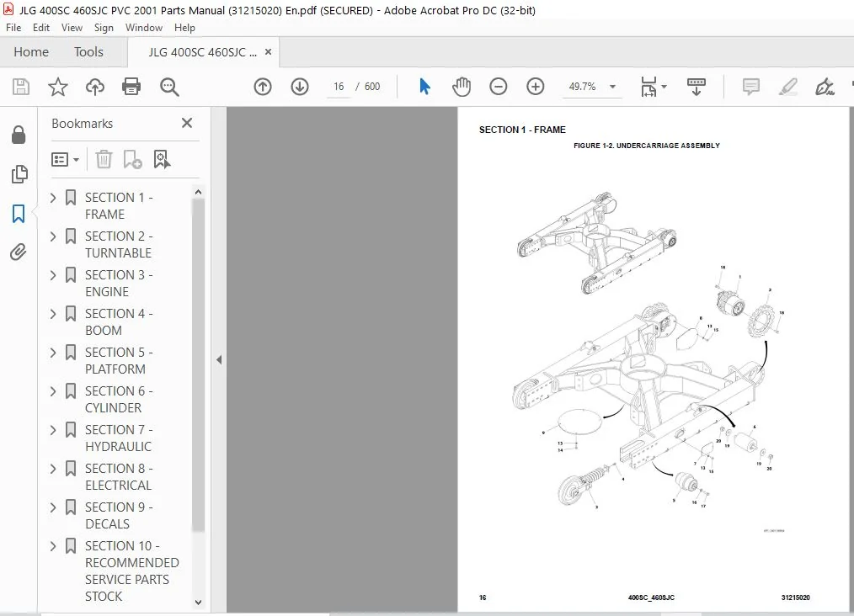Image resolution: width=854 pixels, height=616 pixels.
Task: Switch to the Home tab
Action: pyautogui.click(x=31, y=52)
